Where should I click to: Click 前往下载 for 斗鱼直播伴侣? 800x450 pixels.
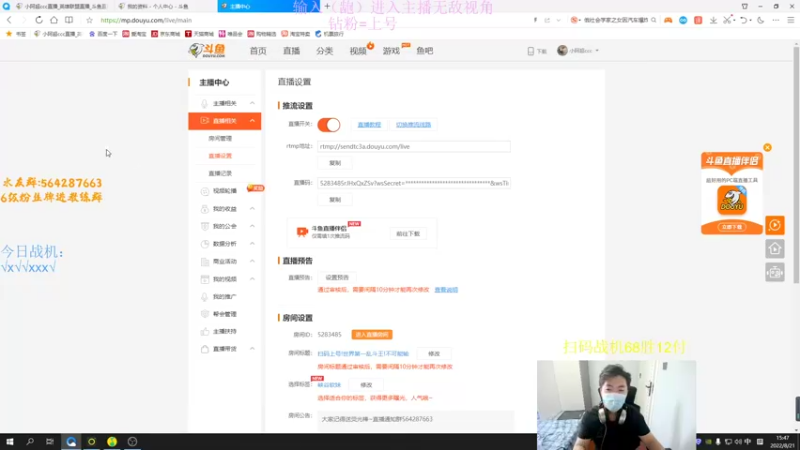tap(408, 234)
